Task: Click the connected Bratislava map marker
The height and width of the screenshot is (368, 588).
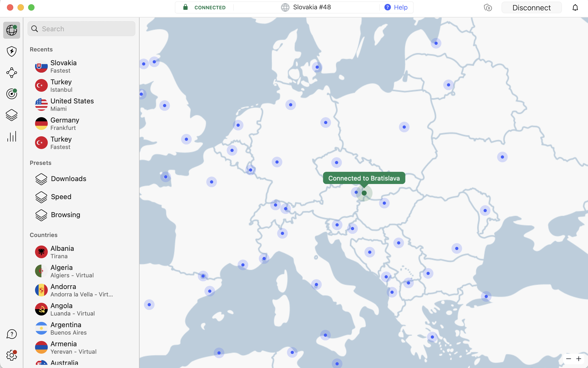Action: click(364, 193)
